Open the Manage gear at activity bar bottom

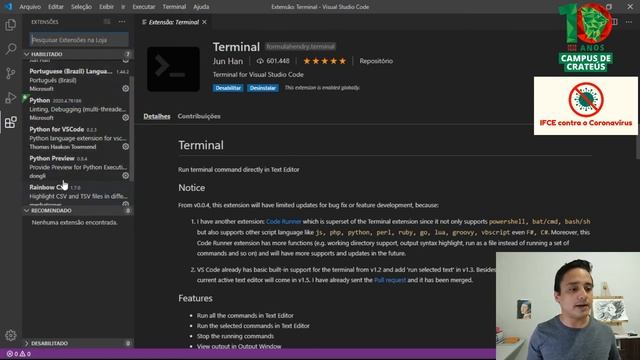(x=11, y=335)
